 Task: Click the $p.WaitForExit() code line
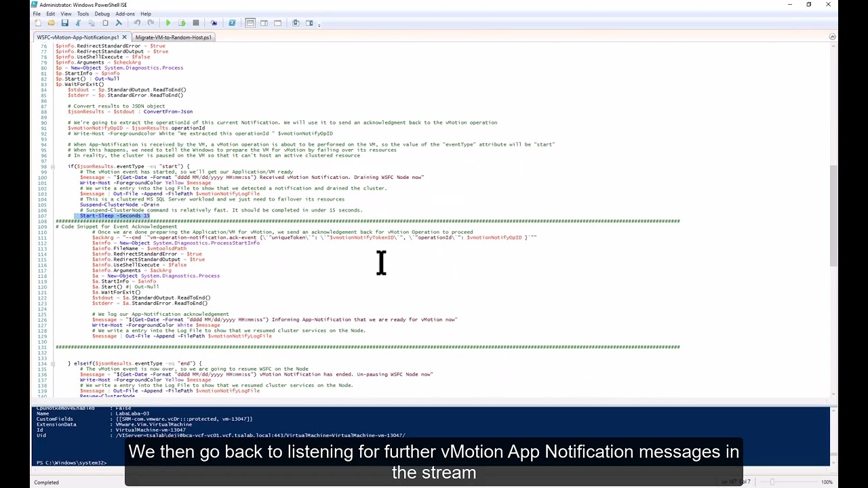pos(80,84)
